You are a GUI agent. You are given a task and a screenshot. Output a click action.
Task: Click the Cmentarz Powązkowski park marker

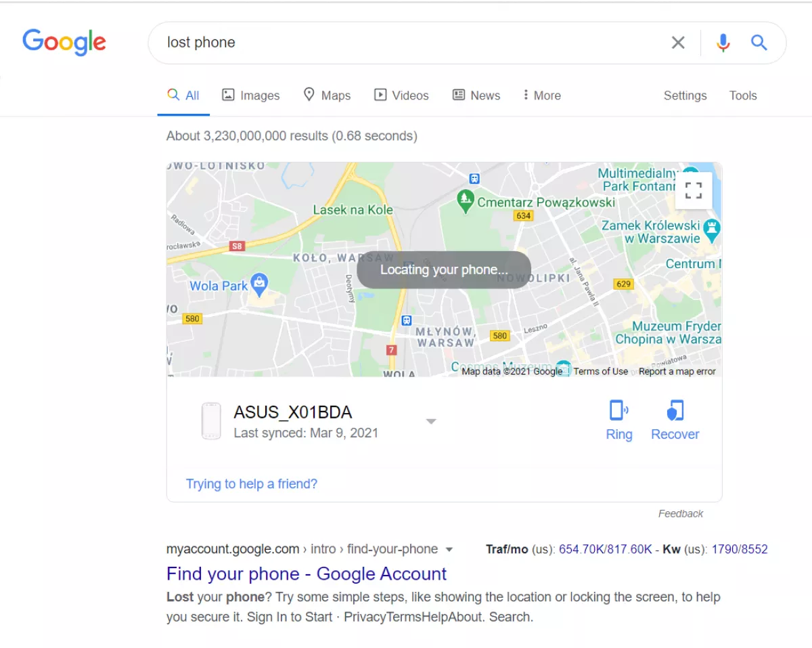[x=465, y=200]
